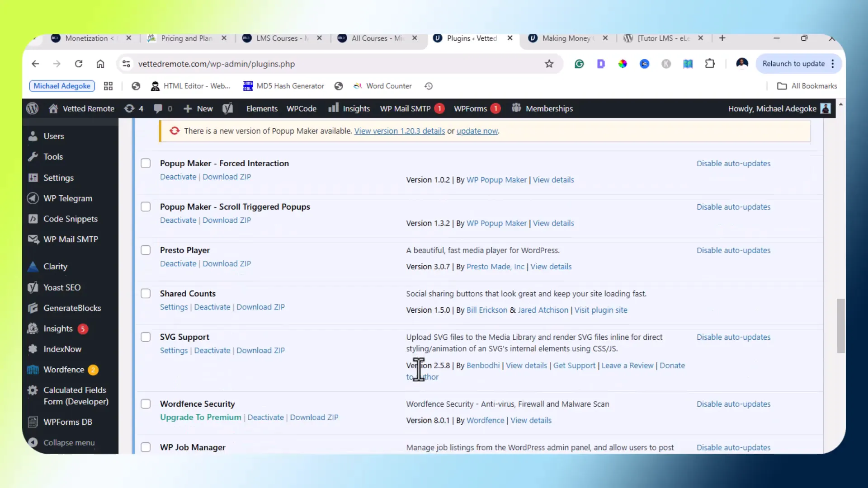Viewport: 868px width, 488px height.
Task: Open the New content menu in admin bar
Action: (198, 108)
